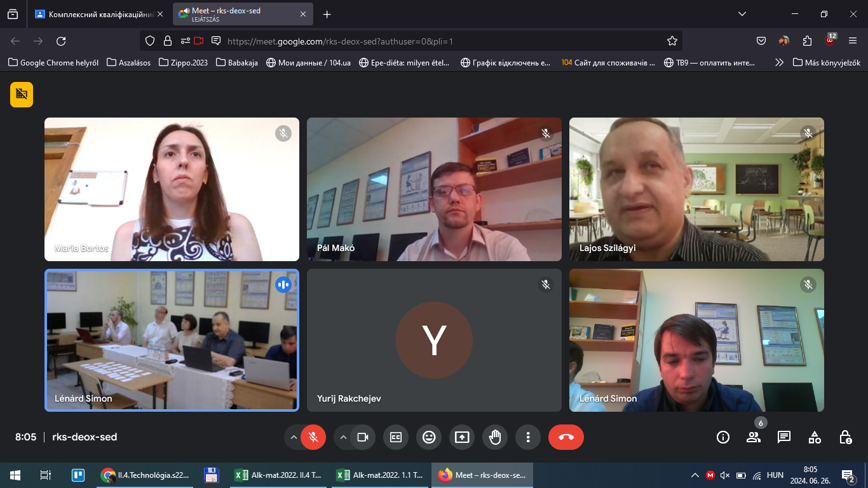Leave the call with red hang-up button
The height and width of the screenshot is (488, 868).
tap(566, 437)
